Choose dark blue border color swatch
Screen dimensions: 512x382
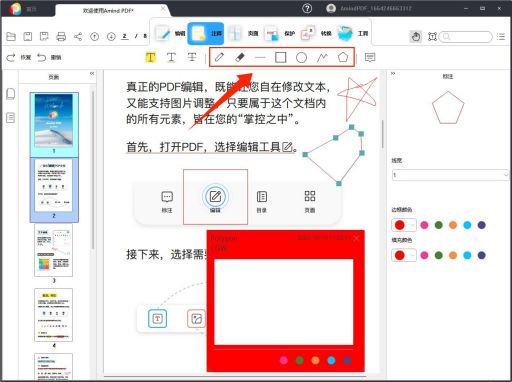click(482, 225)
